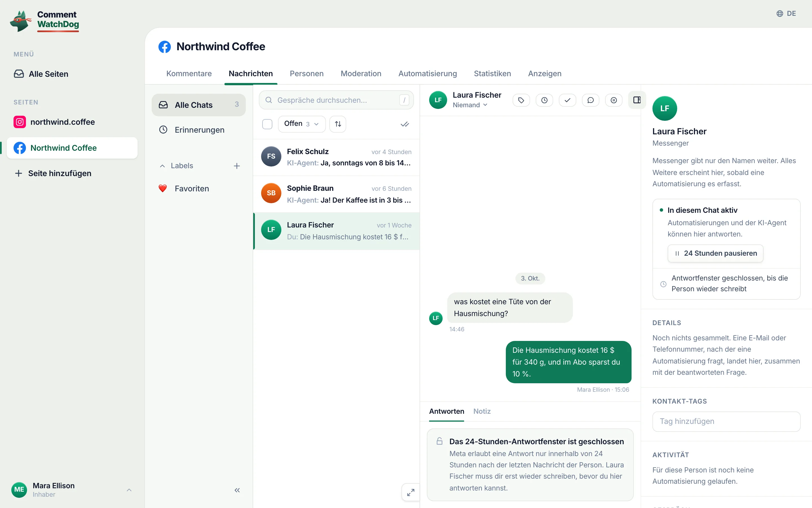Open Sophie Braun conversation

coord(337,194)
